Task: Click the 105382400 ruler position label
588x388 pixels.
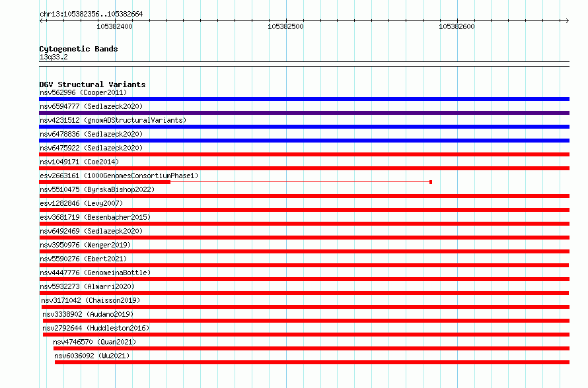Action: click(x=114, y=26)
